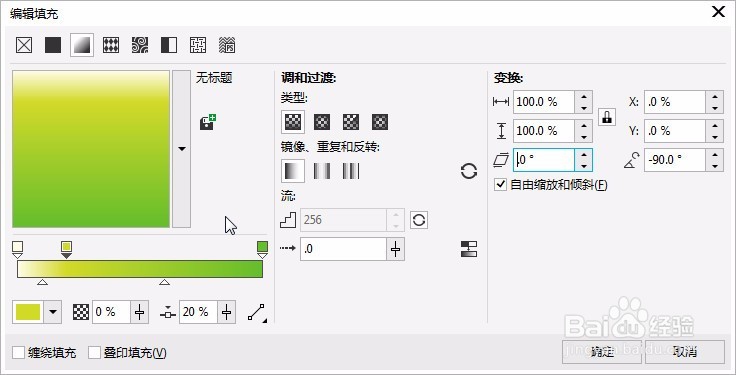Select the repeat and mirror mode
This screenshot has width=736, height=375.
[322, 171]
